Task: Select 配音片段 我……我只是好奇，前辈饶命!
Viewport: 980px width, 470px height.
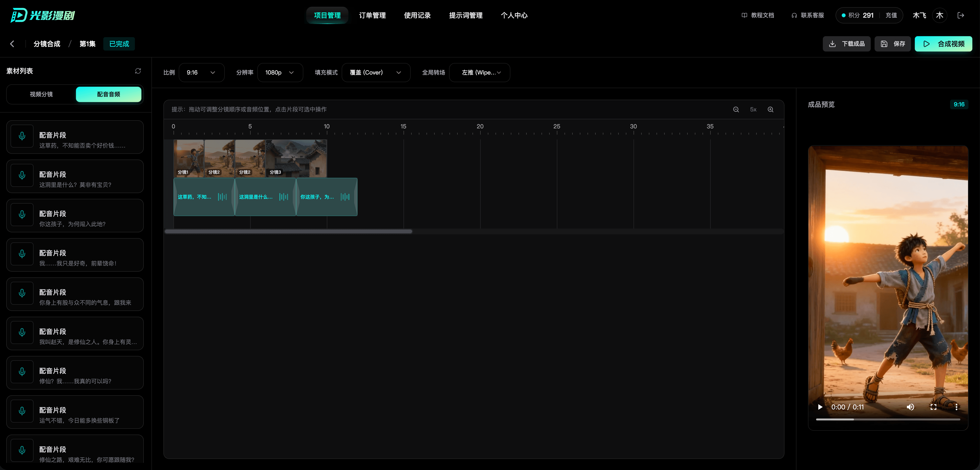Action: (75, 255)
